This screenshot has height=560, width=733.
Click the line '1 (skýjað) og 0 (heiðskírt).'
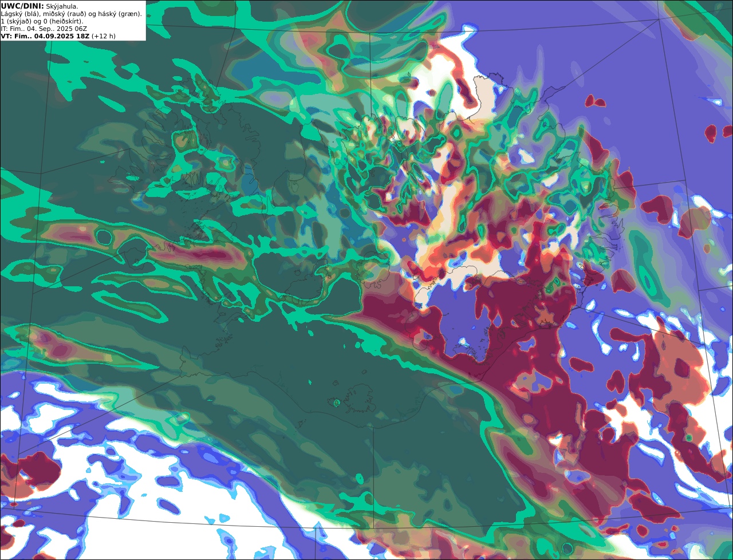(42, 21)
